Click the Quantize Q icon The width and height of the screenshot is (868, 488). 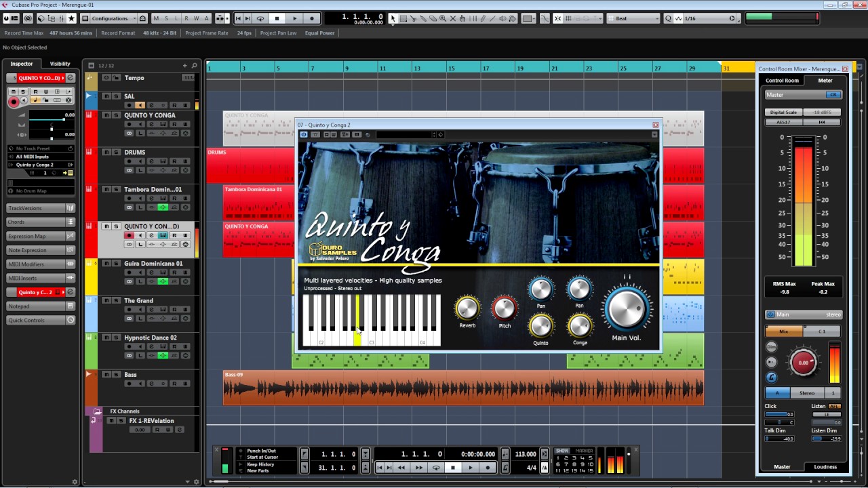coord(668,18)
